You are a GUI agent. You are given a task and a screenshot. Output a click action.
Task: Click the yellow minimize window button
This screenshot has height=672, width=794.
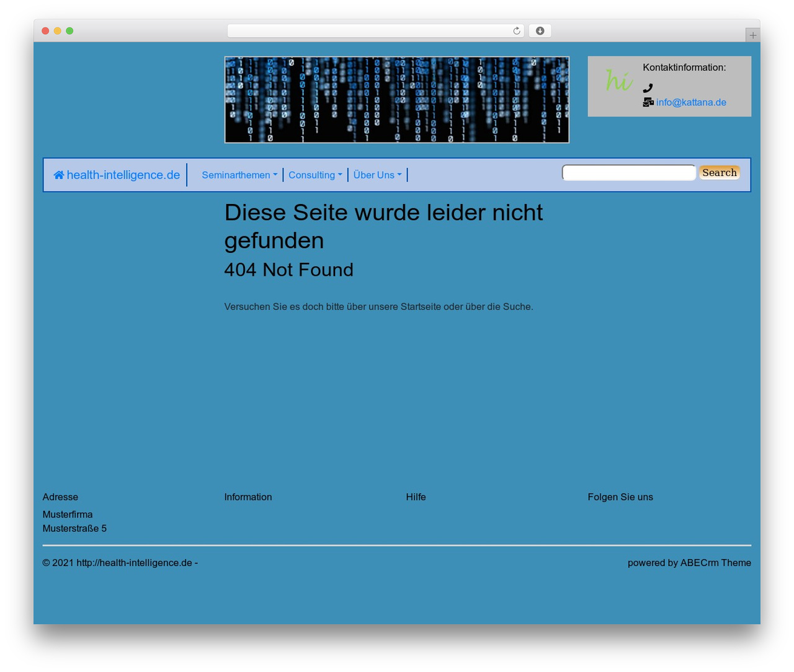(58, 31)
